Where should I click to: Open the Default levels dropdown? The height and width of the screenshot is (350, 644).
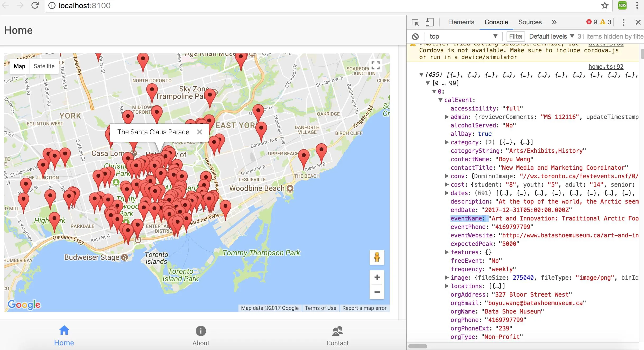[551, 36]
